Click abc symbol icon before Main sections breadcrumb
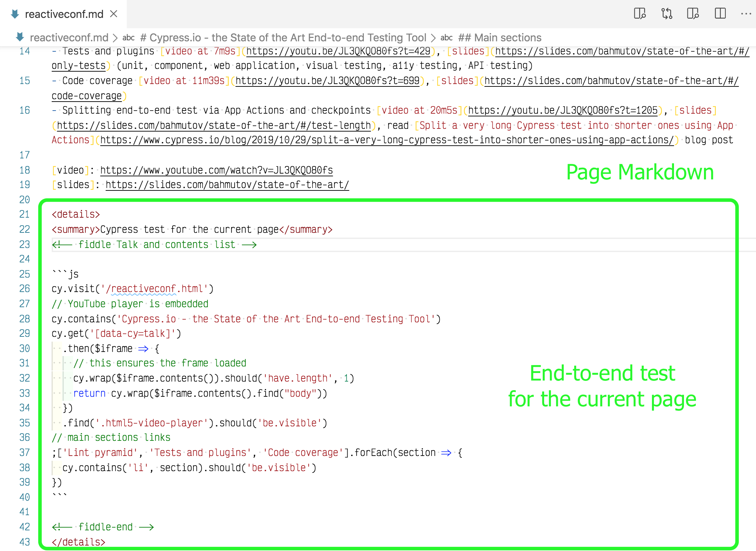Viewport: 756px width, 551px height. (446, 38)
